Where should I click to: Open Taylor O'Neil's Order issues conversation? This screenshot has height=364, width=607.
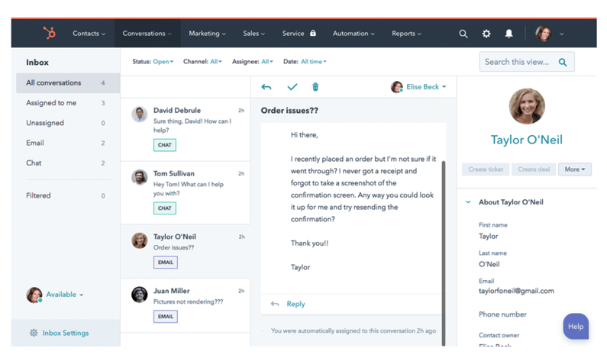coord(186,251)
